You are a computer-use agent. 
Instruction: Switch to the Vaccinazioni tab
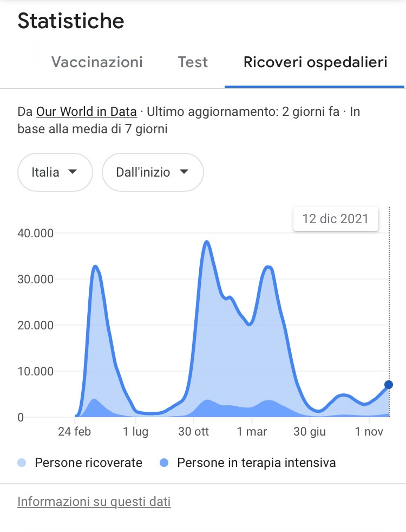pyautogui.click(x=97, y=62)
